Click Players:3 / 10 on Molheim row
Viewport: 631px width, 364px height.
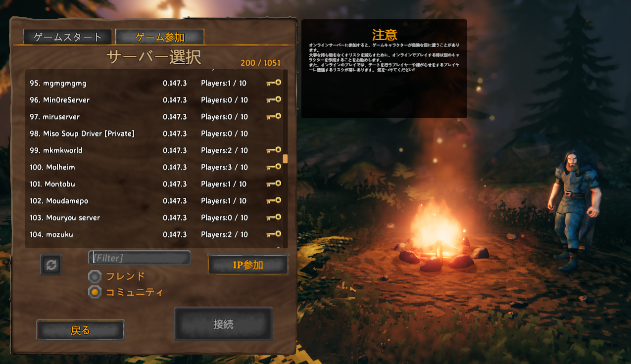coord(224,167)
